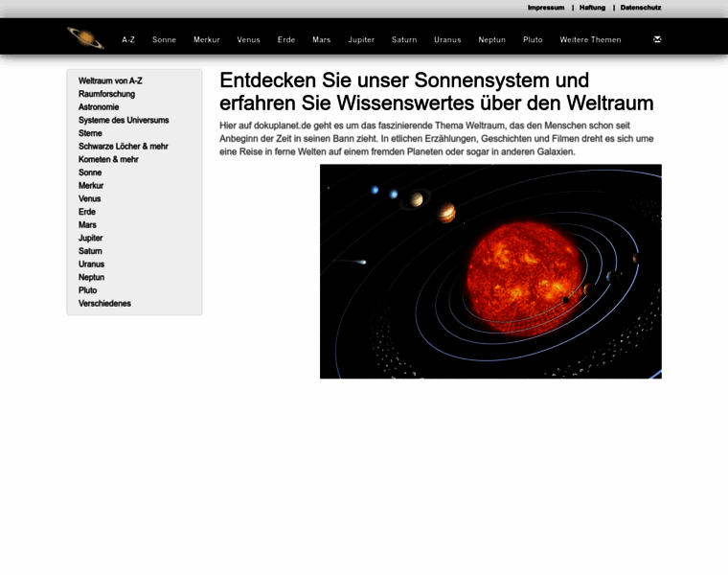Open A-Z in the top navigation
Viewport: 728px width, 575px height.
[x=128, y=40]
